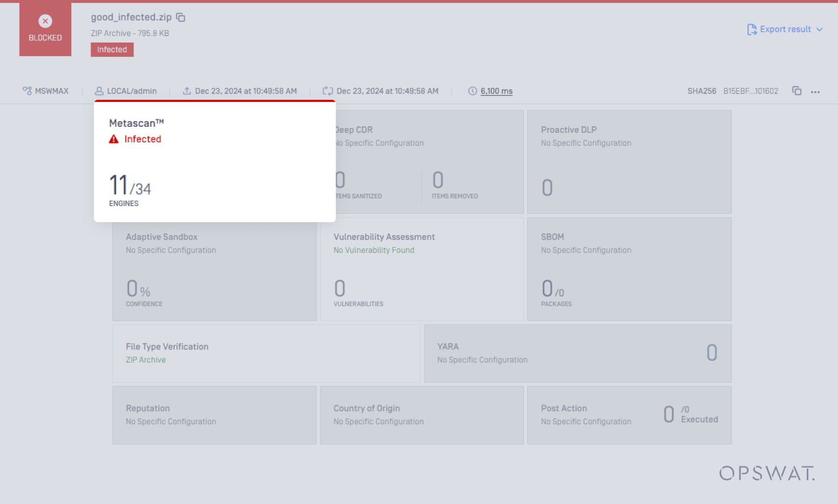Click the MSWMAX workflow icon
The height and width of the screenshot is (504, 838).
click(27, 91)
